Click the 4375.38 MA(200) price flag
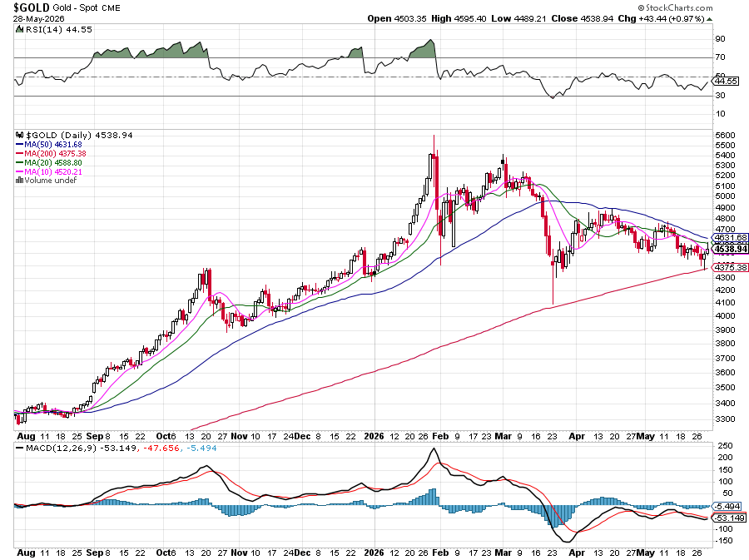749x560 pixels. [x=729, y=267]
